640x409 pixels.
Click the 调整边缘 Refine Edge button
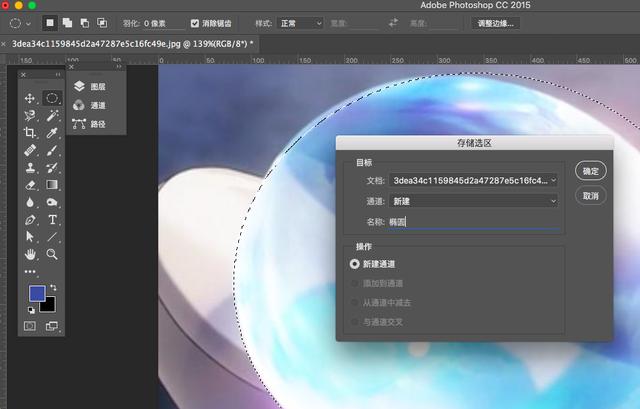(496, 23)
